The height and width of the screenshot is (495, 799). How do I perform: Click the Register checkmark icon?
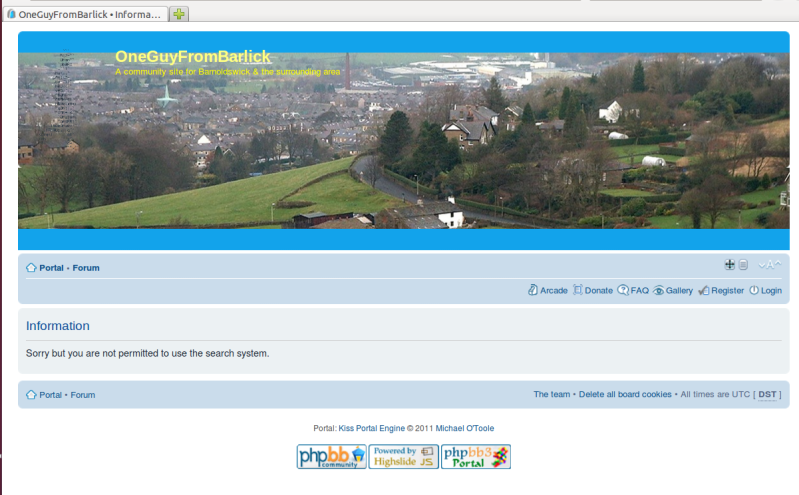pos(704,291)
